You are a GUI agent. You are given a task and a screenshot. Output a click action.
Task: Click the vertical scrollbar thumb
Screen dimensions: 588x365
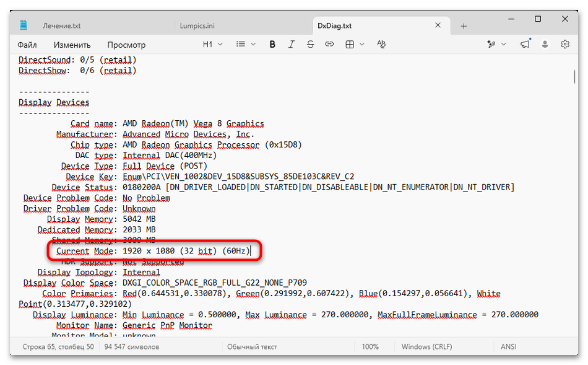pyautogui.click(x=574, y=77)
